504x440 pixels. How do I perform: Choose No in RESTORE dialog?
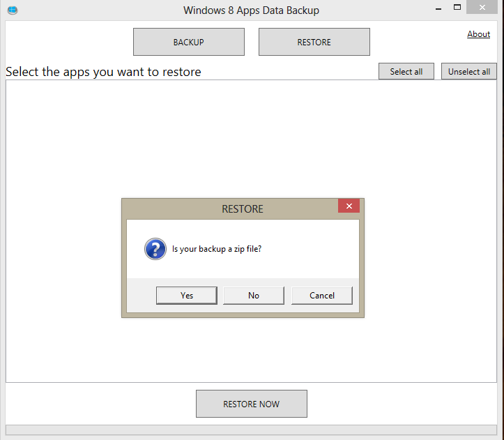pos(254,295)
